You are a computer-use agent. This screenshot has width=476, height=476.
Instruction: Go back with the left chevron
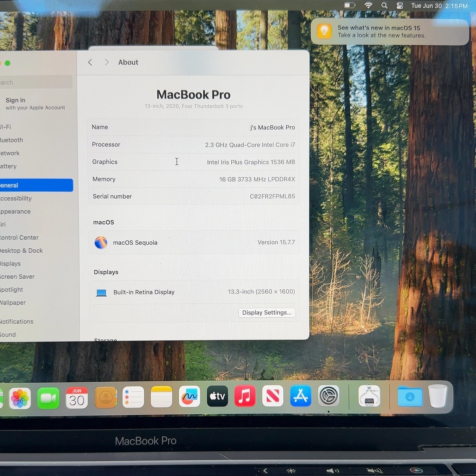90,62
